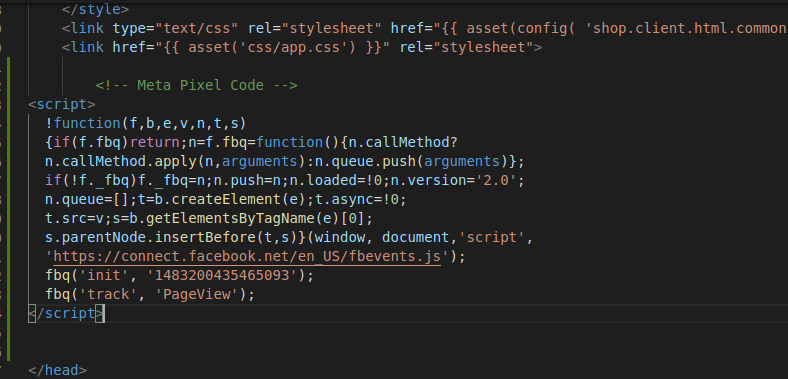Click the Facebook fbevents.js URL link
This screenshot has height=379, width=788.
point(247,256)
